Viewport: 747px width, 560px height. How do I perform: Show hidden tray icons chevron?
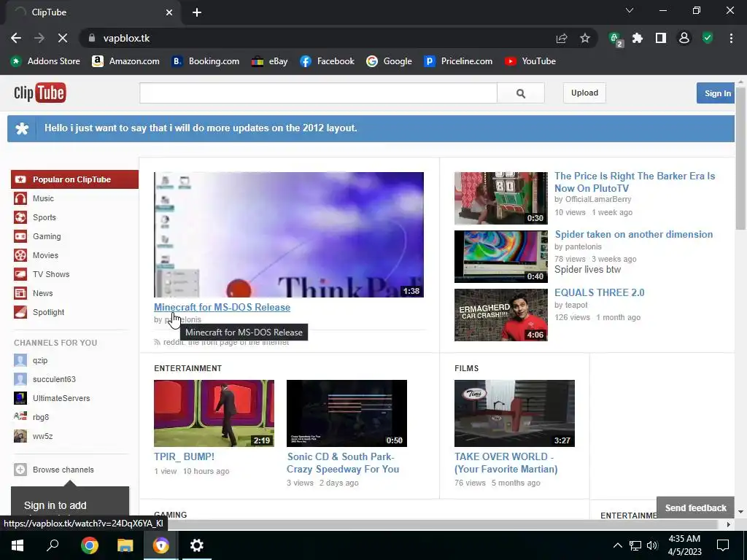tap(617, 545)
